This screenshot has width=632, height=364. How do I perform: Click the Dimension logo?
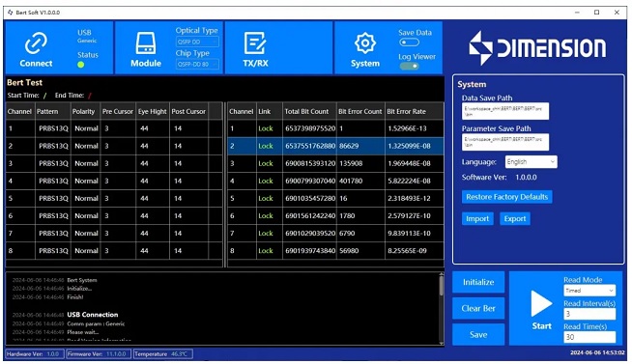(x=537, y=48)
